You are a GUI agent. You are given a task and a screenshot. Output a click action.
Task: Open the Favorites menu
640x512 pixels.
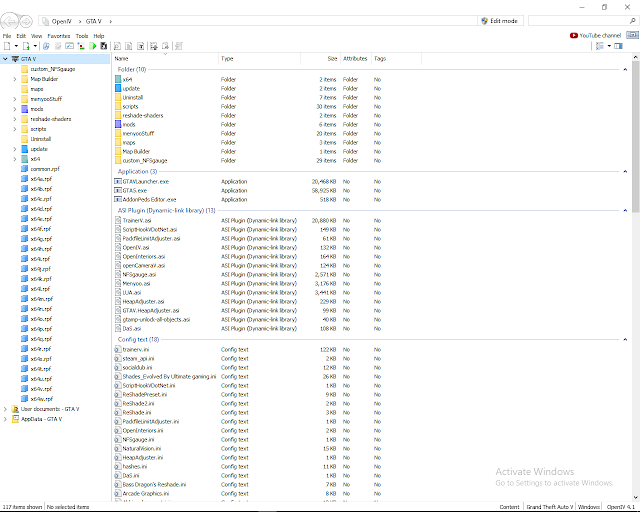pyautogui.click(x=59, y=36)
